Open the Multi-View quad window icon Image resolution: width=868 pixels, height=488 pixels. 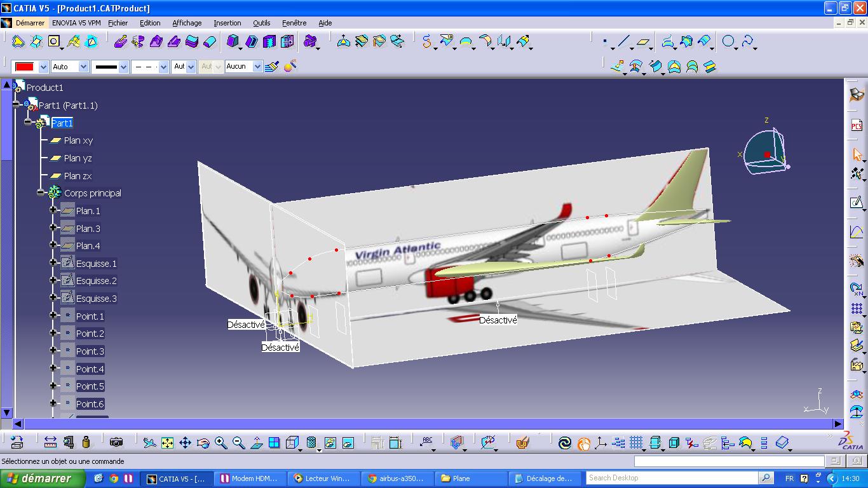[x=274, y=443]
